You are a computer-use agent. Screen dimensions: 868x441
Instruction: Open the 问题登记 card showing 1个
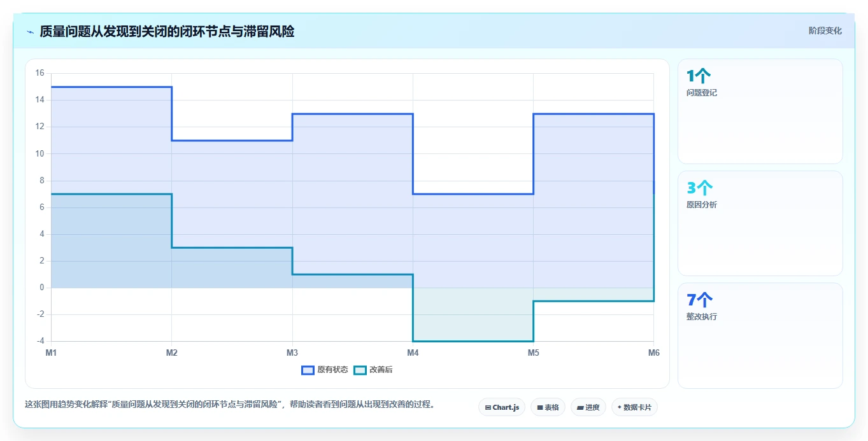pos(760,111)
